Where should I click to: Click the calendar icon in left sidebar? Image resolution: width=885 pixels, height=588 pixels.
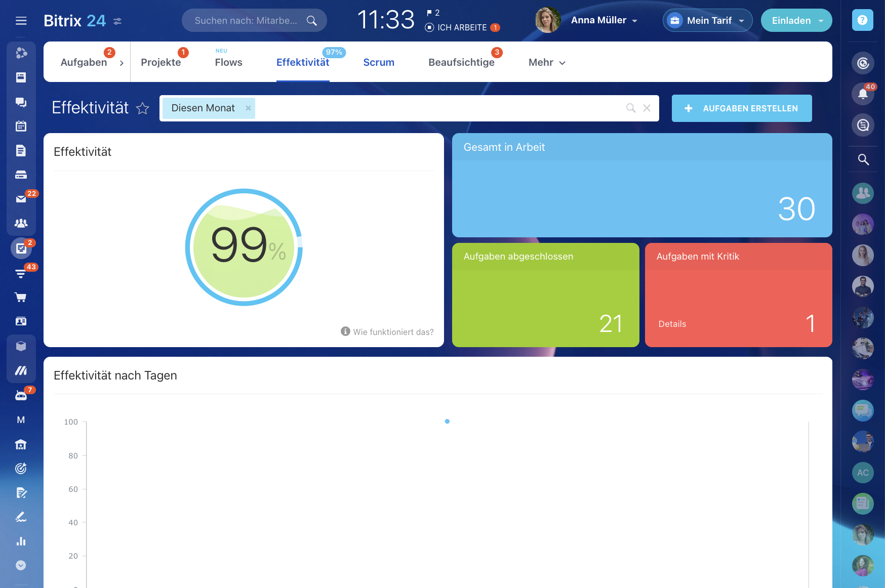(x=21, y=126)
